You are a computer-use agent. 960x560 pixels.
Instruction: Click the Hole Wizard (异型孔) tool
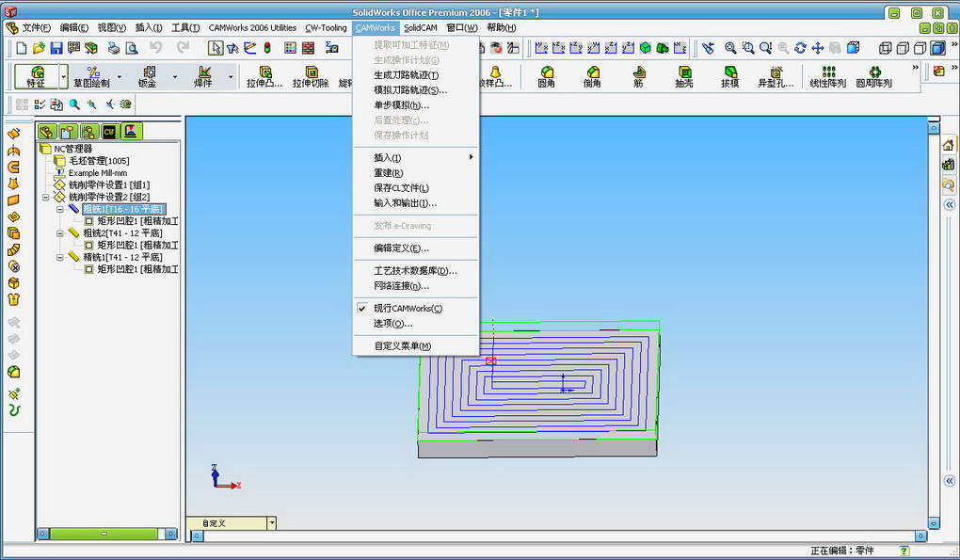776,76
